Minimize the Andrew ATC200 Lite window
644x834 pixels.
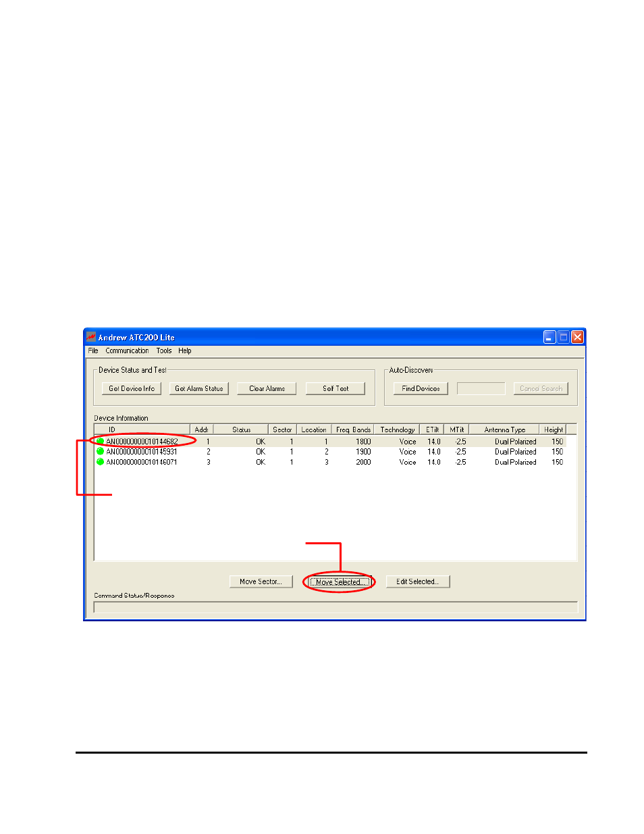click(549, 337)
